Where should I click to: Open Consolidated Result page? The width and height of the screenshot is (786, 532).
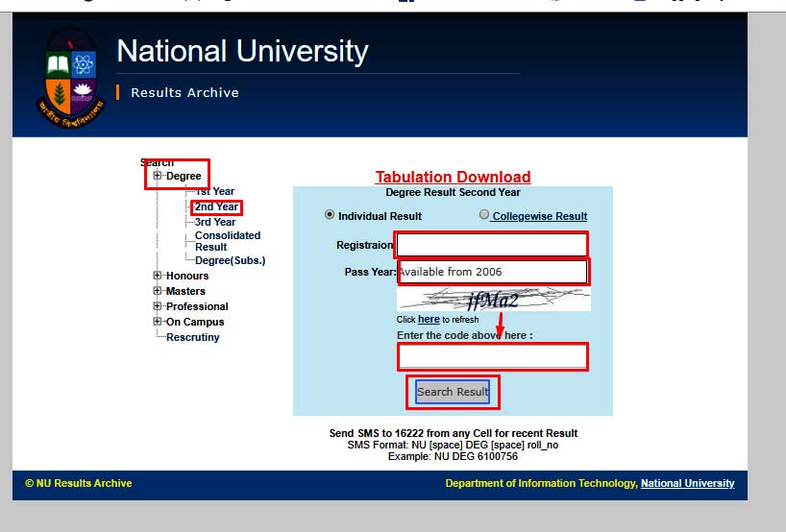228,241
